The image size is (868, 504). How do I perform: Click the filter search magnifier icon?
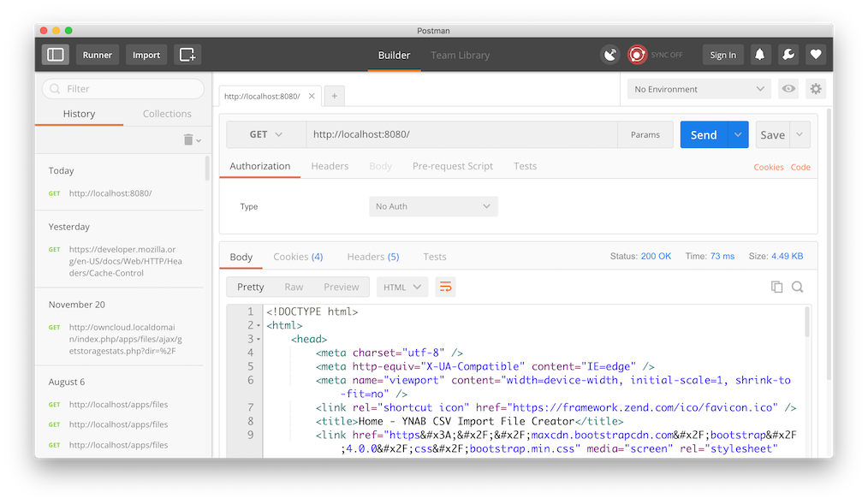55,88
